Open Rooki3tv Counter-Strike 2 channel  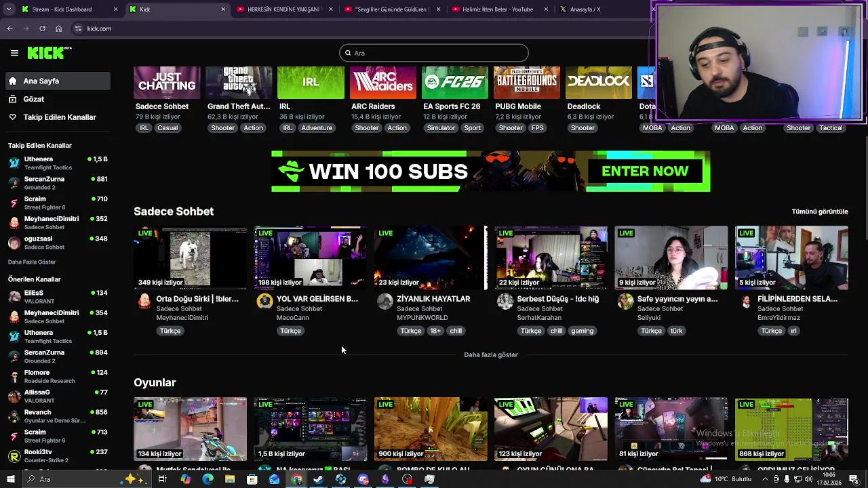(x=58, y=455)
